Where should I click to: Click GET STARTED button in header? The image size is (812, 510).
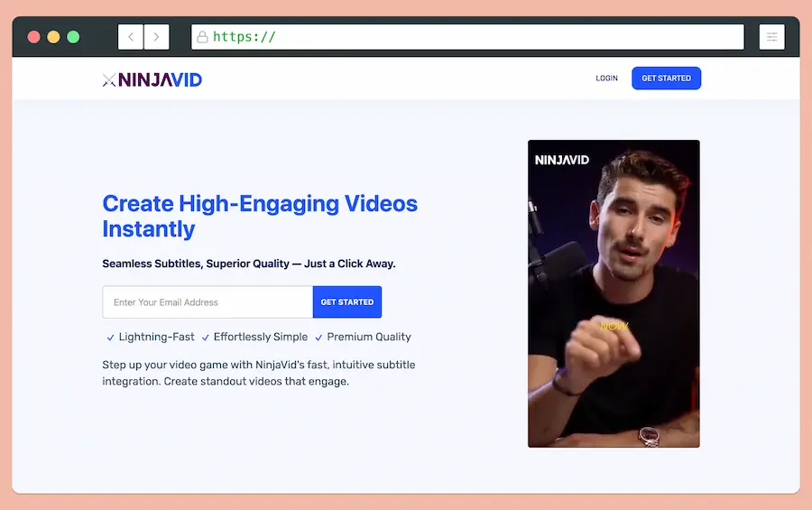coord(666,79)
